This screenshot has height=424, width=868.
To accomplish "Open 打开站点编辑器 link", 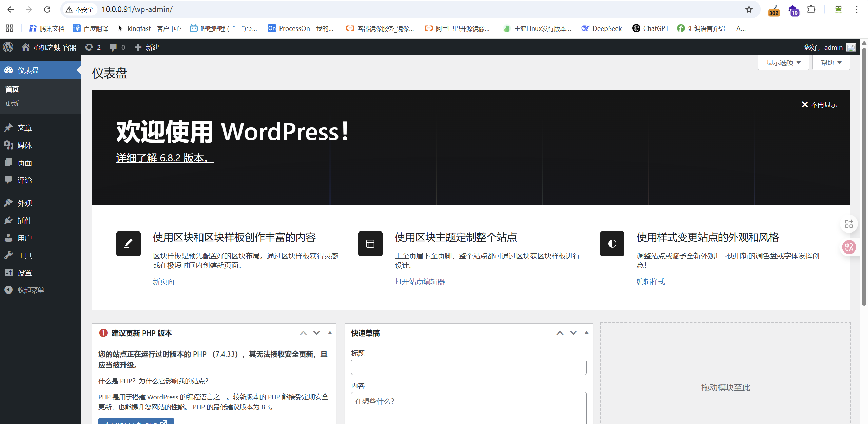I will (420, 282).
